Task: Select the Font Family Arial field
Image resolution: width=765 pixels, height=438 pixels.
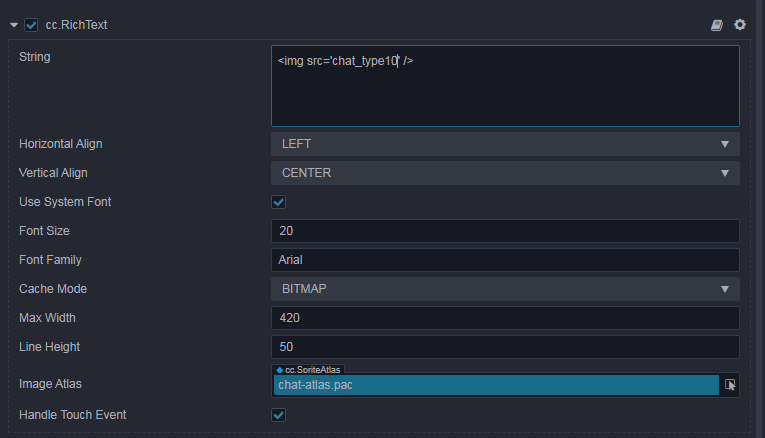Action: (x=505, y=260)
